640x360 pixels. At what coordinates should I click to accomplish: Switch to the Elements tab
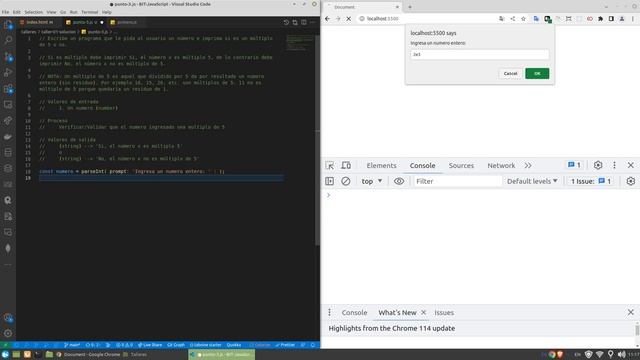tap(381, 165)
